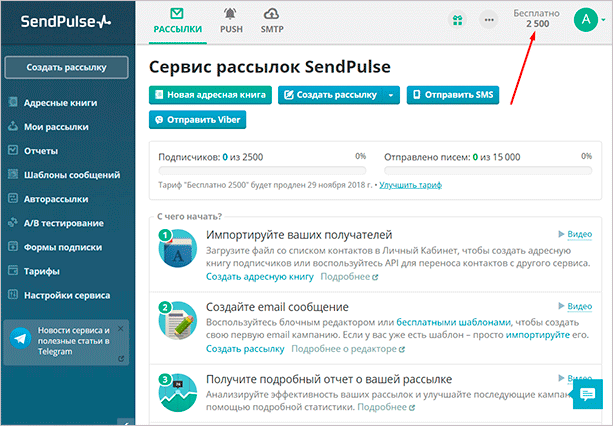Viewport: 613px width, 426px height.
Task: Click the Telegram icon in news banner
Action: point(20,338)
